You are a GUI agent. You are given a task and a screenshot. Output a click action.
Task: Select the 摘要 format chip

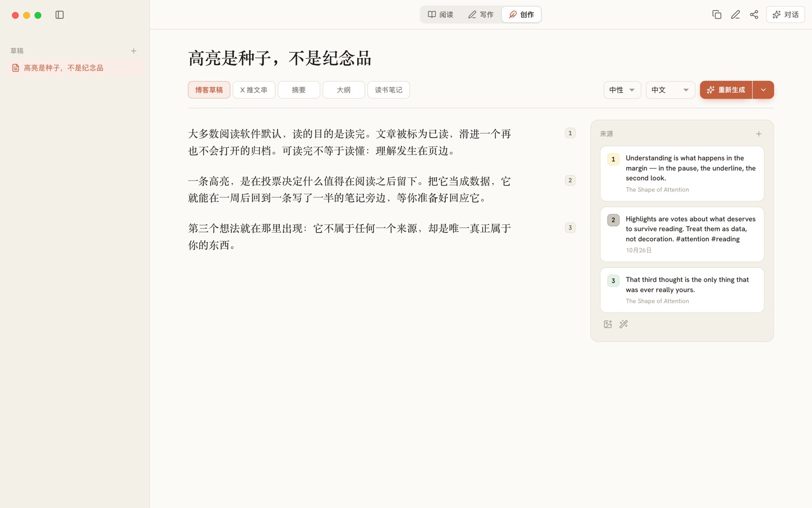pyautogui.click(x=299, y=90)
